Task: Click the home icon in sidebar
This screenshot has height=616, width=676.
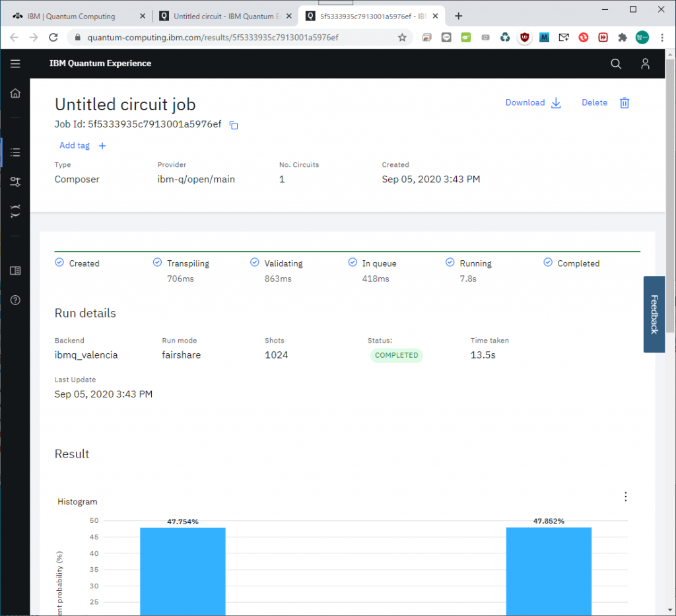Action: [x=15, y=93]
